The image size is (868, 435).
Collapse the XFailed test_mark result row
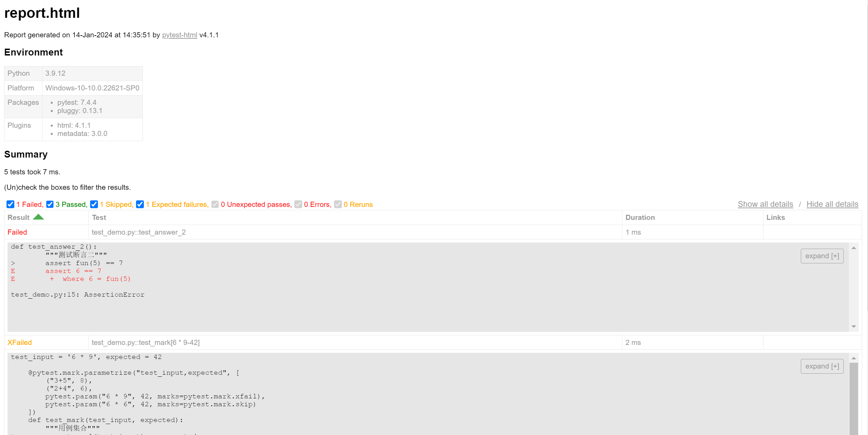(x=20, y=343)
